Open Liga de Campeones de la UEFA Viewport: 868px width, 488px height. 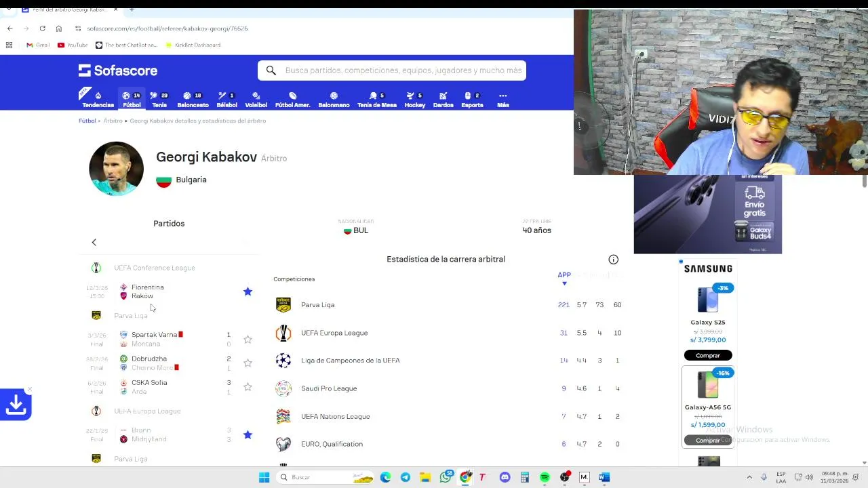[448, 361]
